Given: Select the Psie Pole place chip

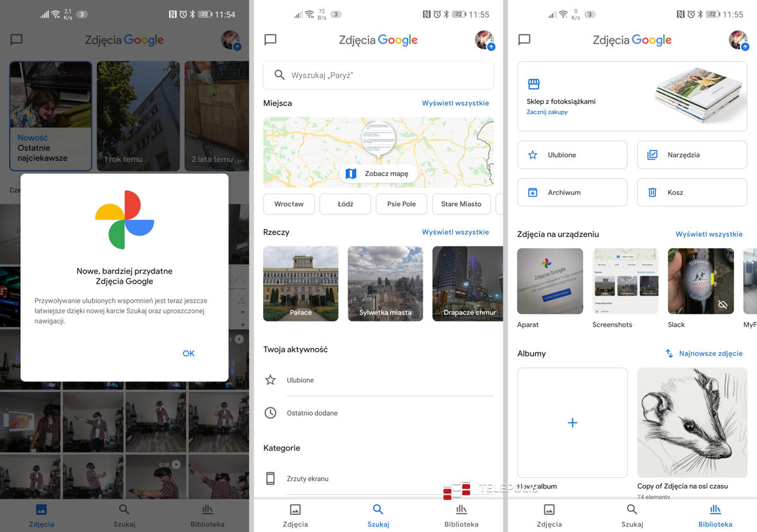Looking at the screenshot, I should [402, 204].
